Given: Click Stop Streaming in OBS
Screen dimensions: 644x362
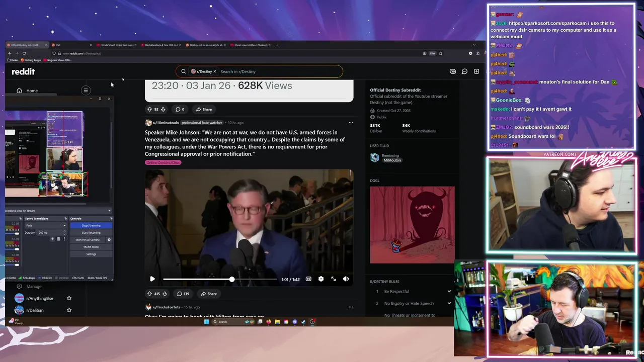Looking at the screenshot, I should (x=91, y=226).
